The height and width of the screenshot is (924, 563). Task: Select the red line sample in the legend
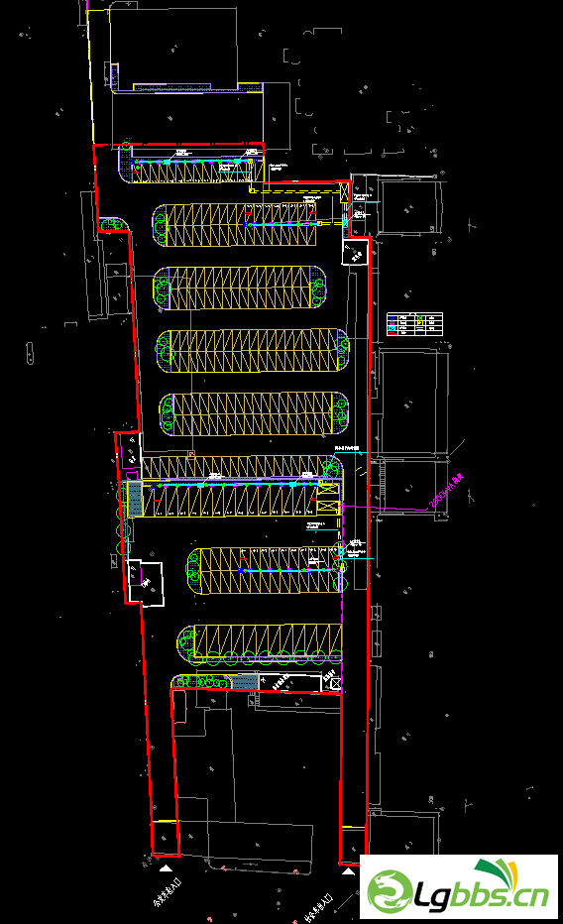coord(394,333)
